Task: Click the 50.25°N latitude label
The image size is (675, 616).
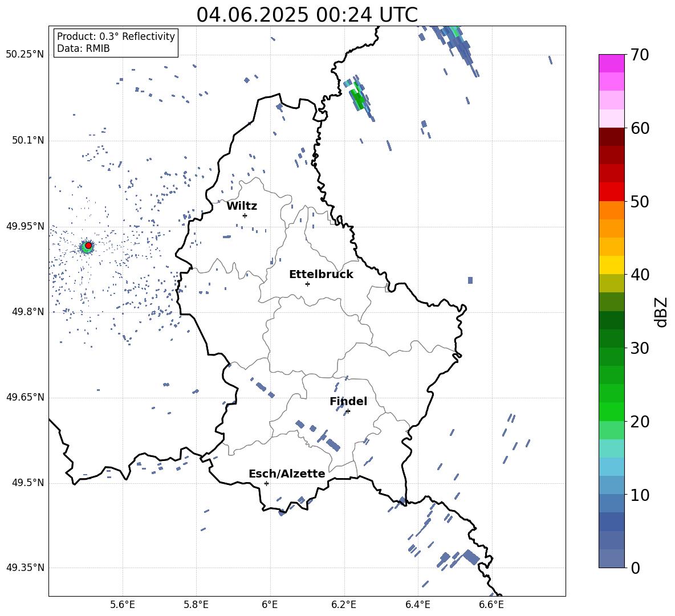Action: pyautogui.click(x=25, y=55)
